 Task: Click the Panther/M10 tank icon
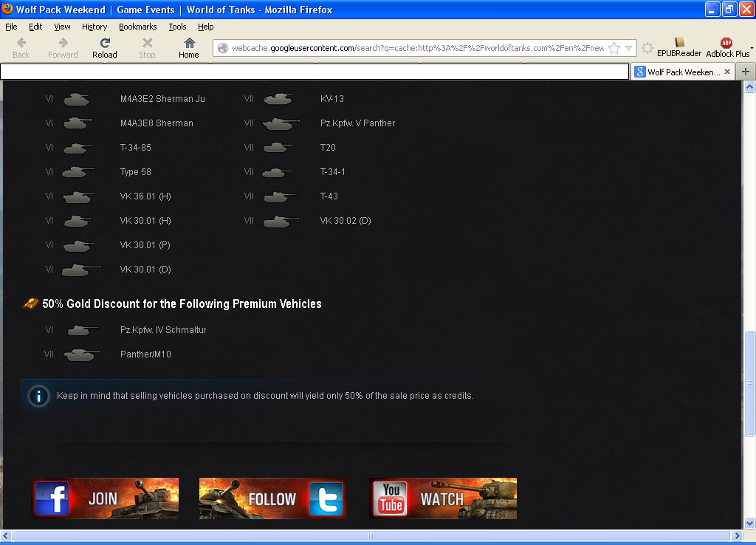click(x=81, y=355)
